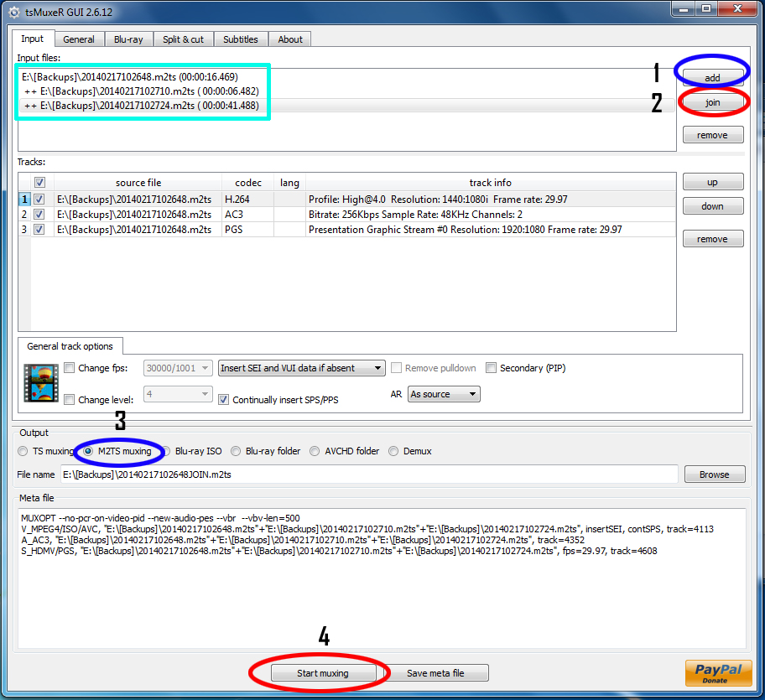Uncheck the PGS track checkbox
The height and width of the screenshot is (700, 765).
[39, 230]
